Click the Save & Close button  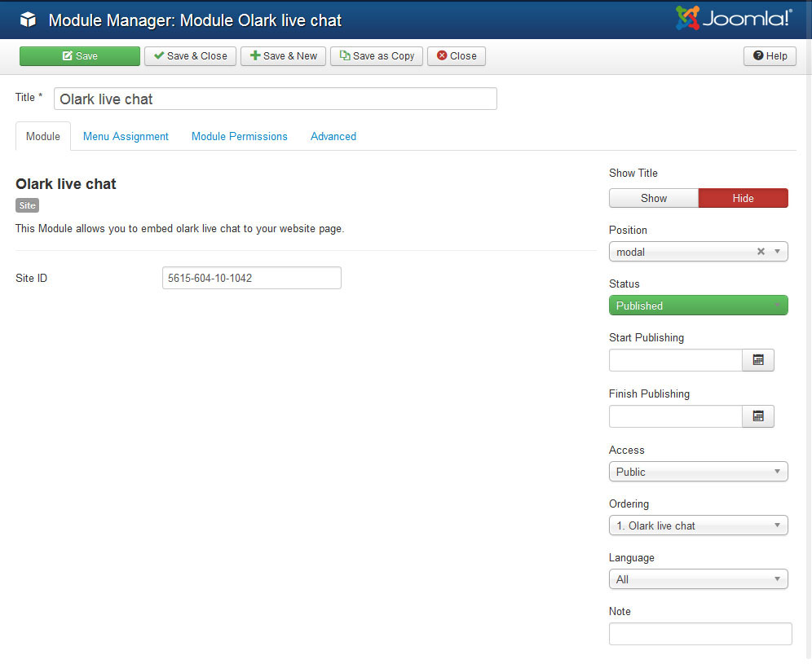pos(190,56)
